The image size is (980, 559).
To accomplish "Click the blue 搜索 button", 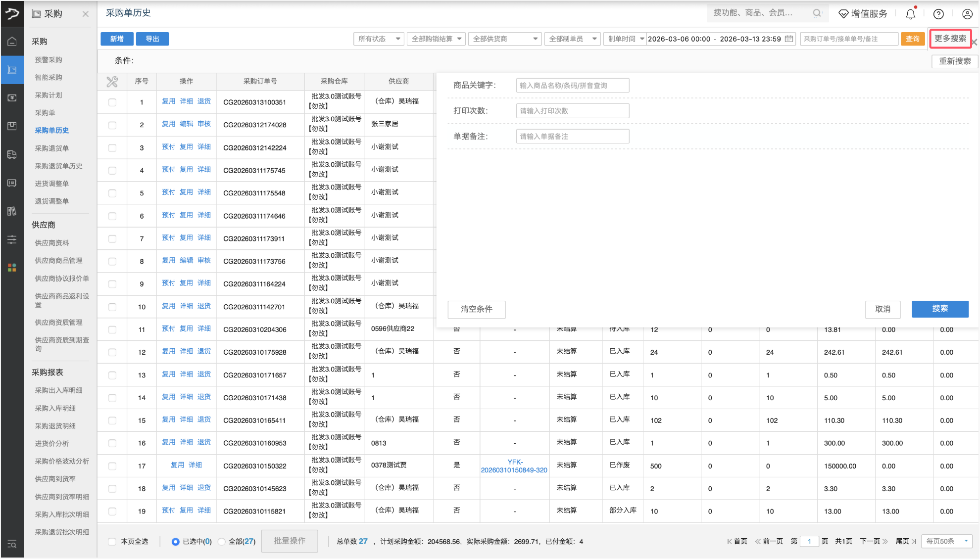I will (x=939, y=309).
